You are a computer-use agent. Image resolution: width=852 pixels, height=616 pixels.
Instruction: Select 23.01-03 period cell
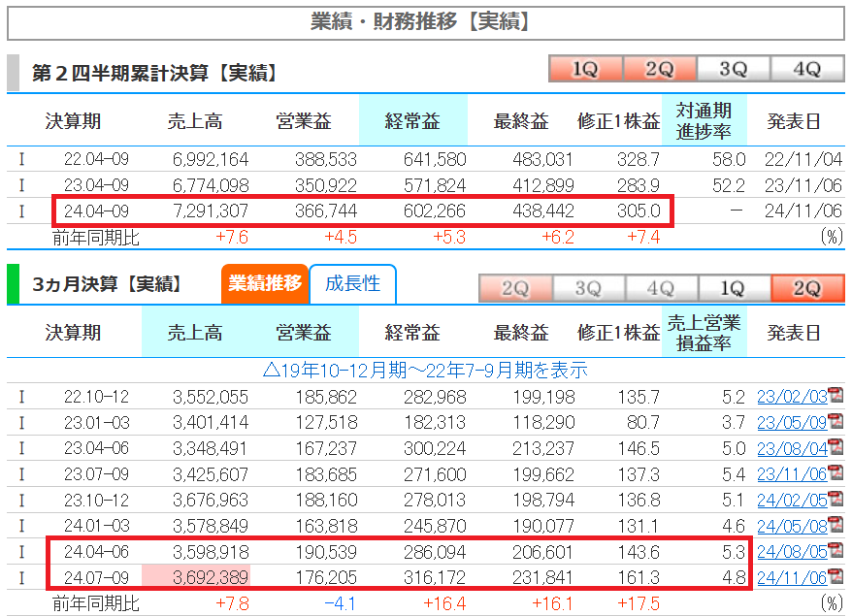96,423
